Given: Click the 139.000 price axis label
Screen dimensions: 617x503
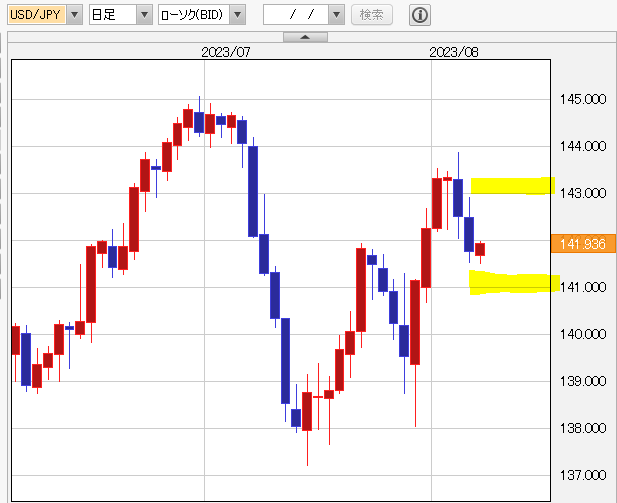Looking at the screenshot, I should click(x=583, y=381).
